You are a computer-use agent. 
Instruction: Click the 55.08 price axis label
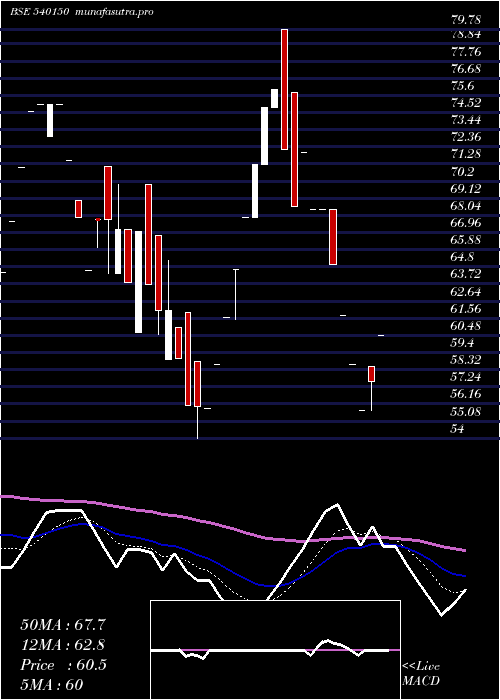[x=466, y=411]
